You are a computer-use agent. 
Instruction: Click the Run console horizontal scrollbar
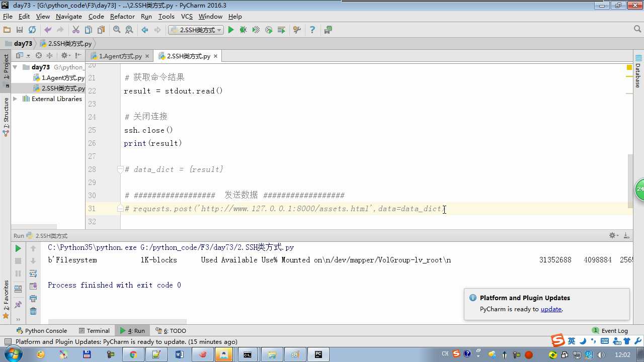tap(117, 322)
